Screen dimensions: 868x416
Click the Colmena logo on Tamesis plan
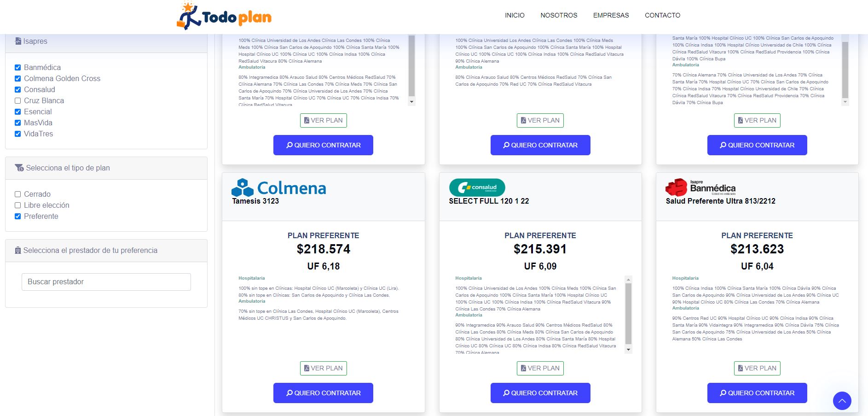point(278,187)
